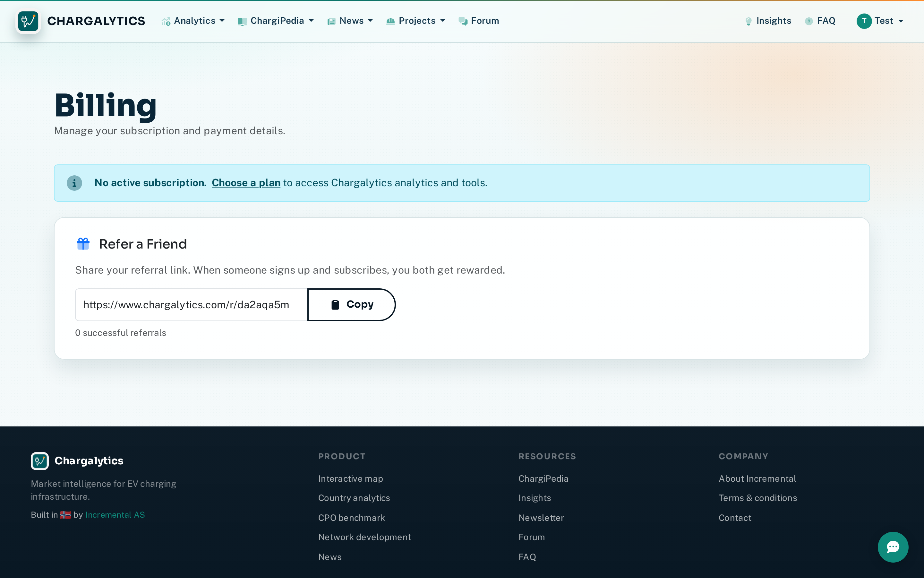
Task: Click the footer Chargalytics logo icon
Action: tap(40, 461)
